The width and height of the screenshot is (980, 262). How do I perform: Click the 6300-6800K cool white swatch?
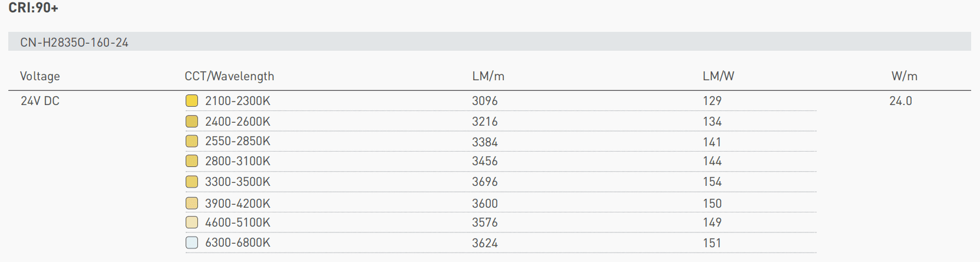(x=192, y=243)
